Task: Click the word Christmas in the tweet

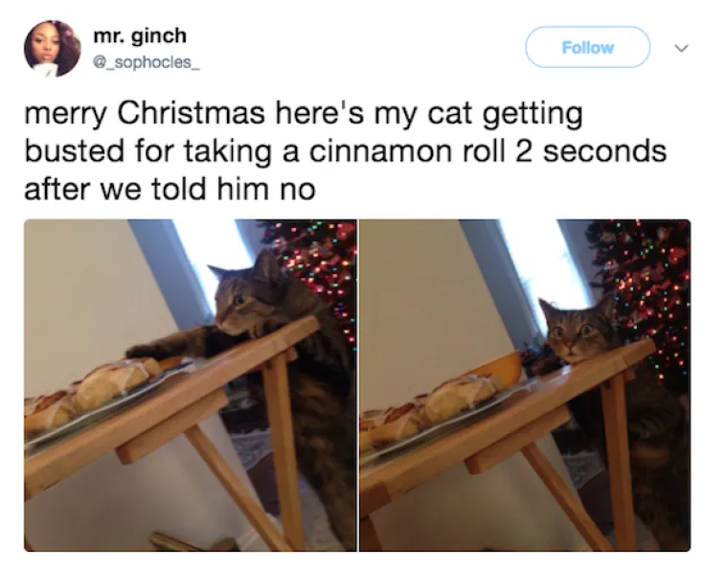Action: [x=191, y=113]
